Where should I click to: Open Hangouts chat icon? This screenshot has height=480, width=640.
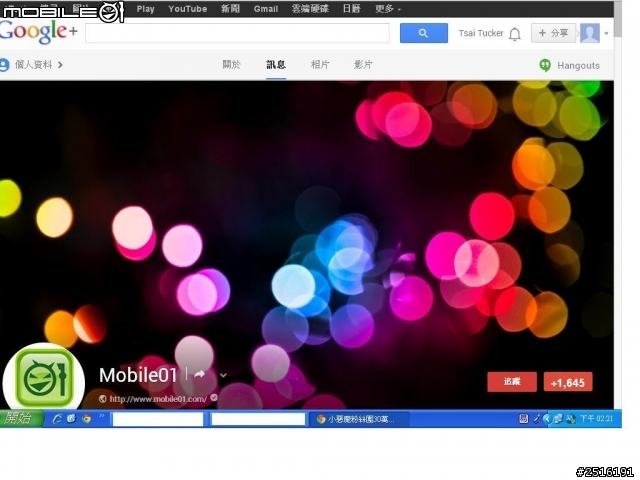pyautogui.click(x=545, y=65)
